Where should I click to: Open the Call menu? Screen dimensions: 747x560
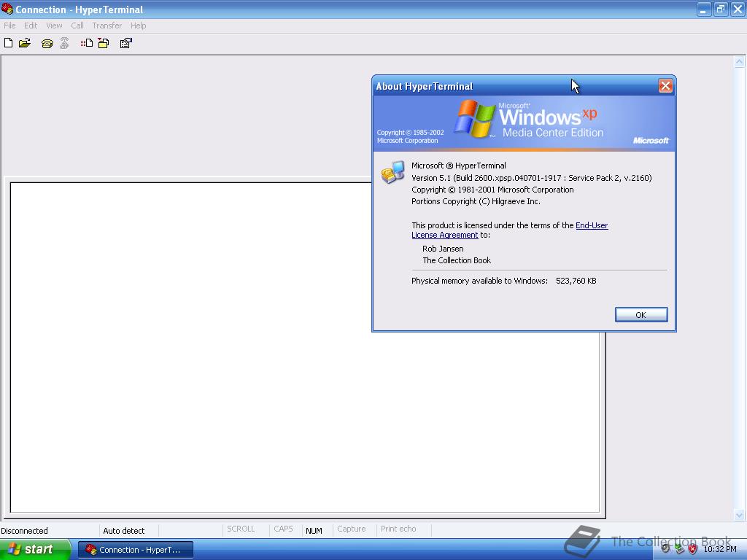click(x=77, y=26)
